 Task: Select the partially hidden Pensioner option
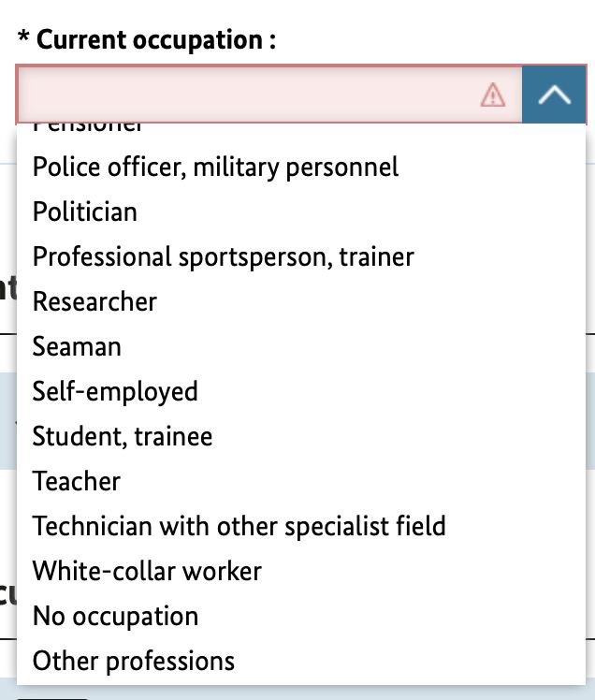tap(89, 127)
